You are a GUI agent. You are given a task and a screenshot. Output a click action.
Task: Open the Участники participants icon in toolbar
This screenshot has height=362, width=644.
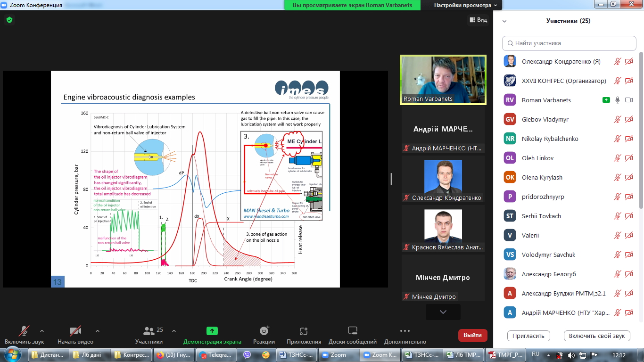(x=149, y=331)
